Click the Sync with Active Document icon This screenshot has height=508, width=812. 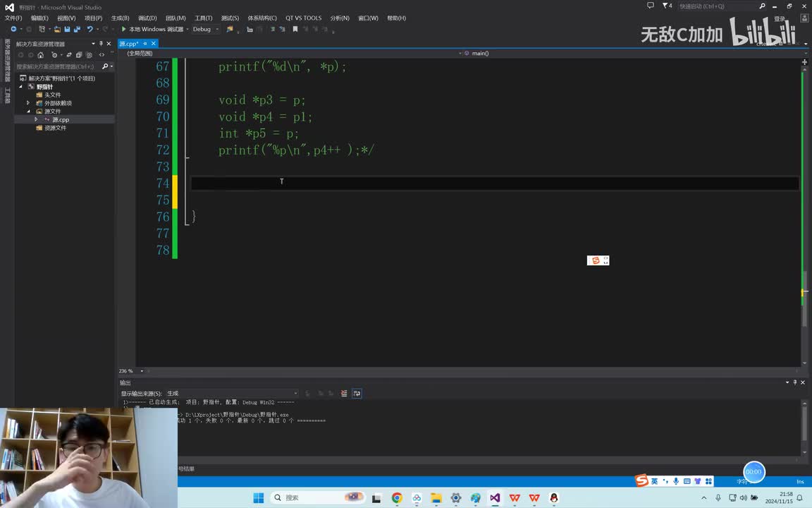(x=69, y=55)
